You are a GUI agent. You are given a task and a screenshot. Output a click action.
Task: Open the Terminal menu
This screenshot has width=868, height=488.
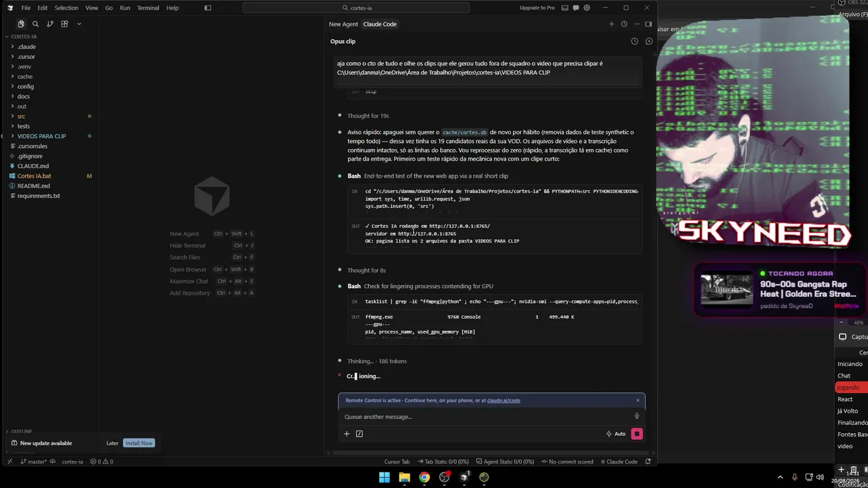pyautogui.click(x=148, y=8)
